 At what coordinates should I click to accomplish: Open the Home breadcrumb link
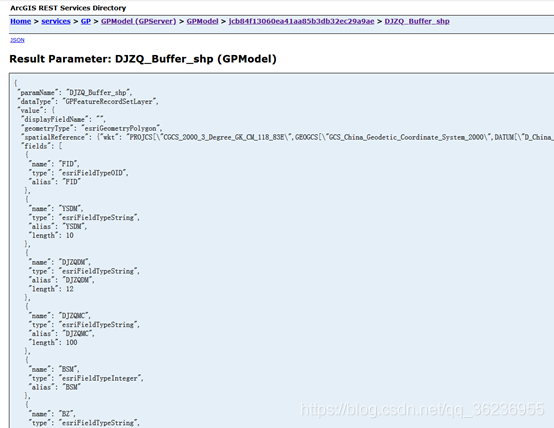tap(20, 21)
